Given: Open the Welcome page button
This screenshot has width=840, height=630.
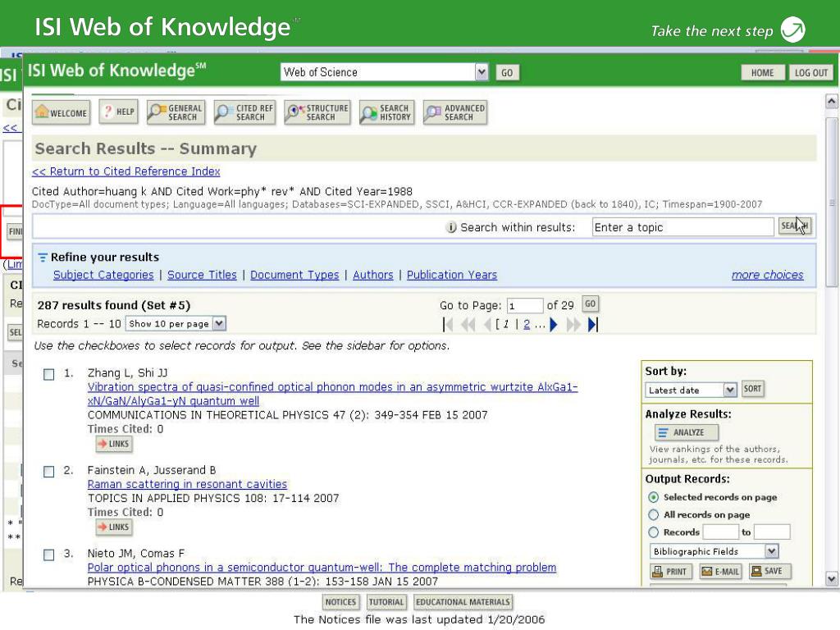Looking at the screenshot, I should (61, 112).
